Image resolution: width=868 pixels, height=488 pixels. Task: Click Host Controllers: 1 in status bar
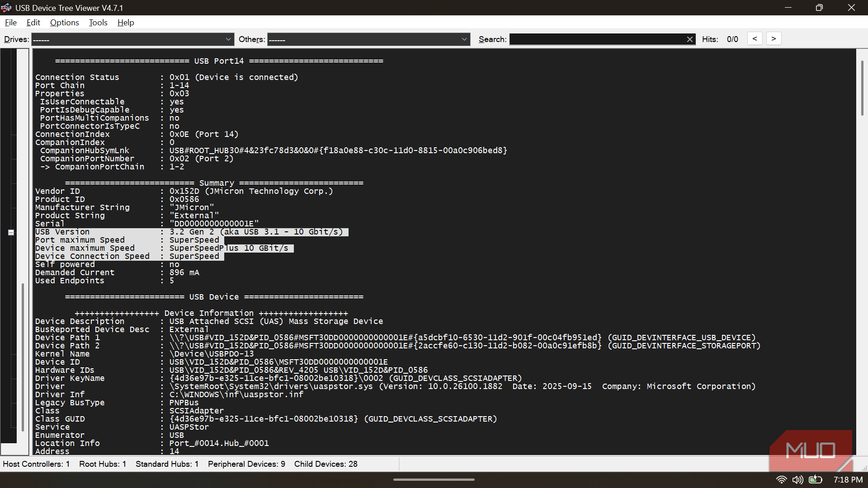click(36, 464)
